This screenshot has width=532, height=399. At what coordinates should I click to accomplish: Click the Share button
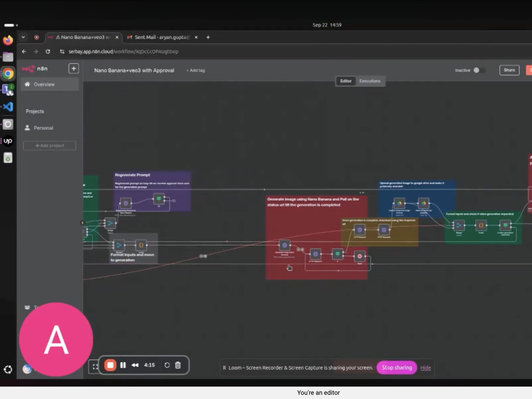click(x=509, y=70)
